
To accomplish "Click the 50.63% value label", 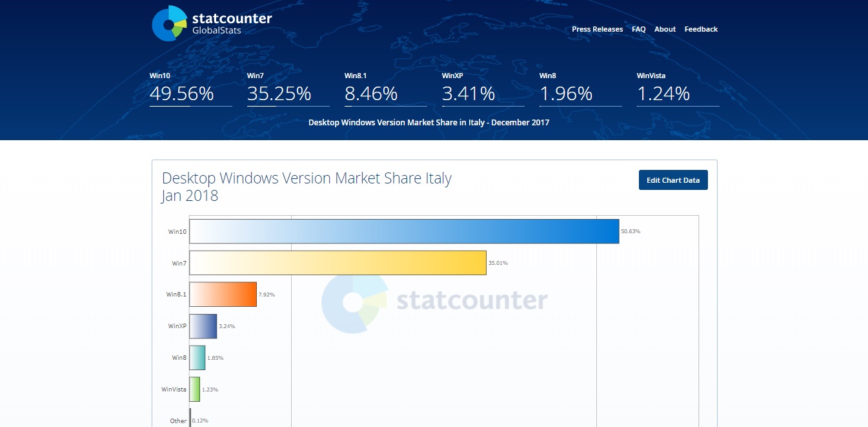I will [631, 231].
